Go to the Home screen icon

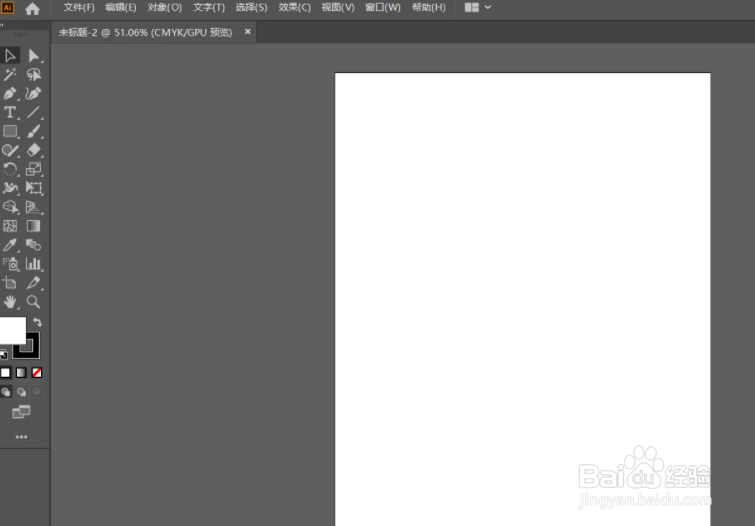(x=32, y=8)
